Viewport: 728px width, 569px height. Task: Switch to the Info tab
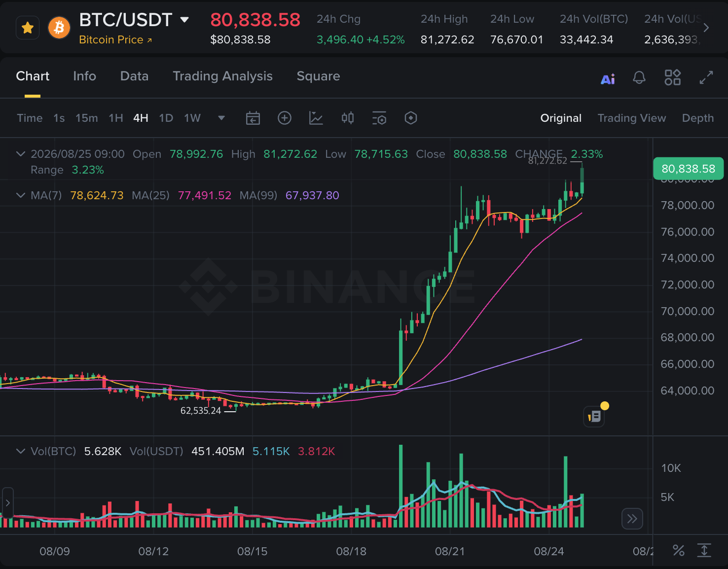click(84, 76)
